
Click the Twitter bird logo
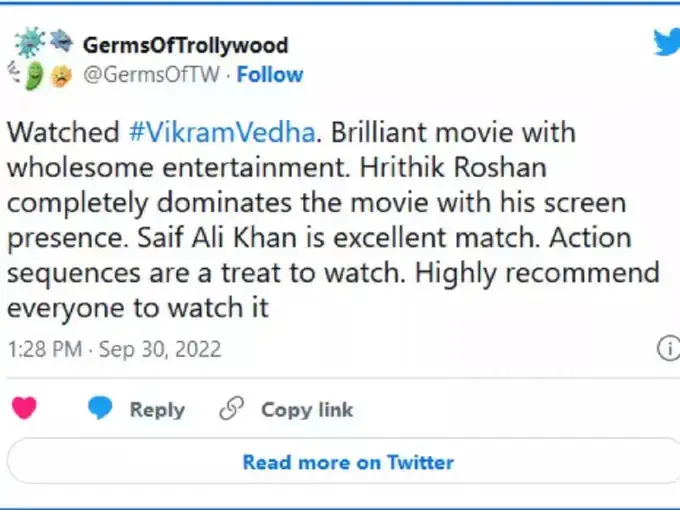(665, 41)
